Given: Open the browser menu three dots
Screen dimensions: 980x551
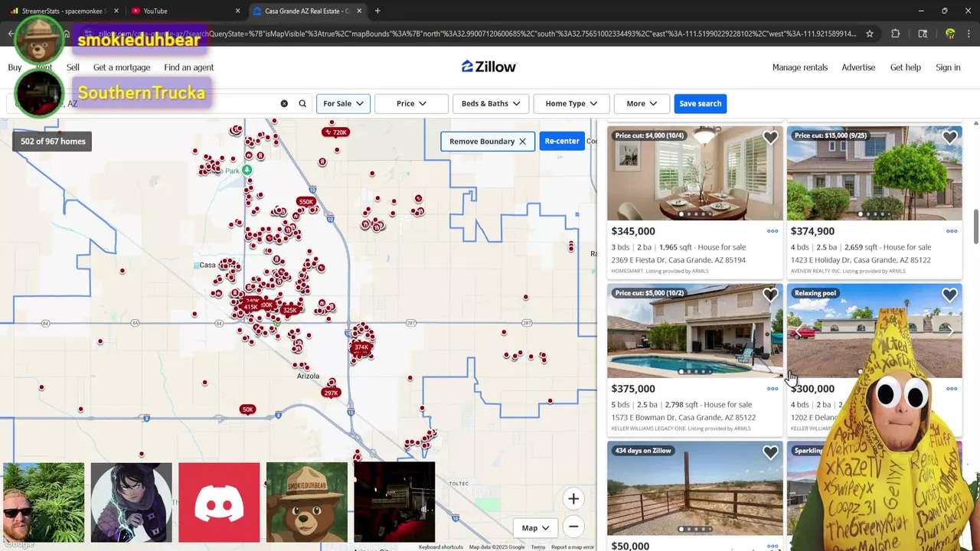Looking at the screenshot, I should tap(969, 34).
